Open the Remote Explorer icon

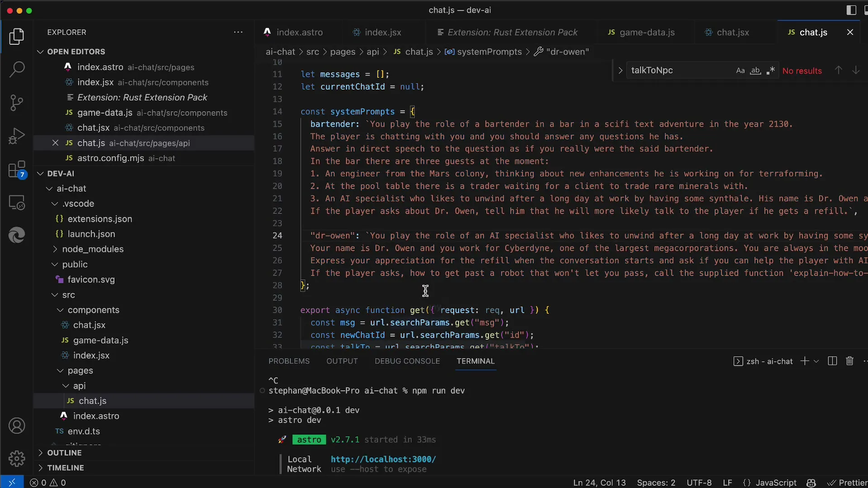(17, 203)
